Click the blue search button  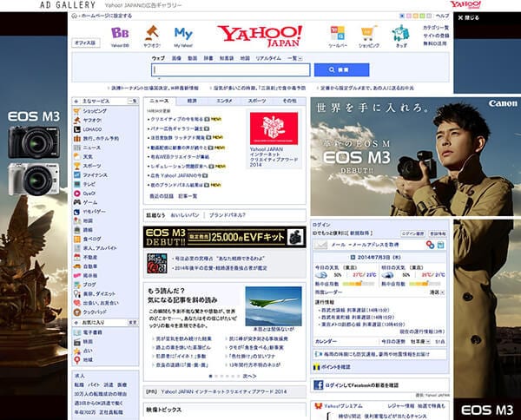point(341,69)
